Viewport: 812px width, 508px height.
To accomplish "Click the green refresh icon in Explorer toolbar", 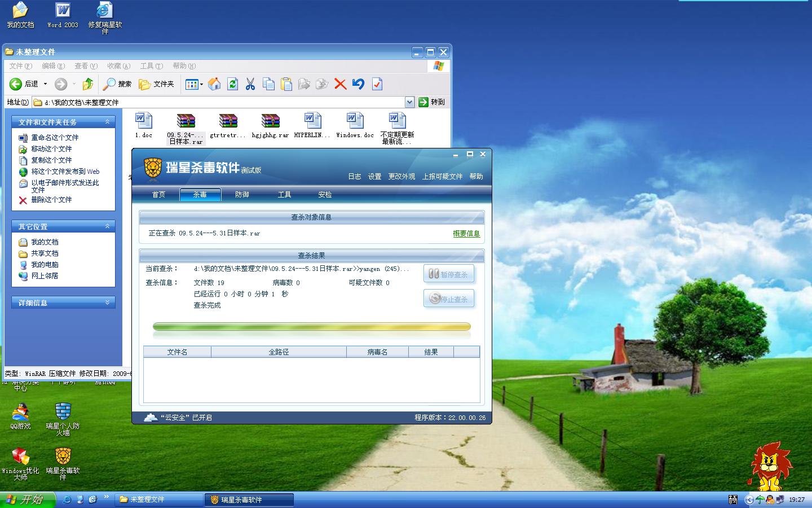I will click(232, 84).
